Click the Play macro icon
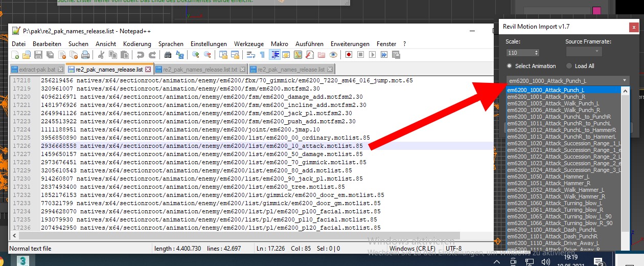 (372, 55)
